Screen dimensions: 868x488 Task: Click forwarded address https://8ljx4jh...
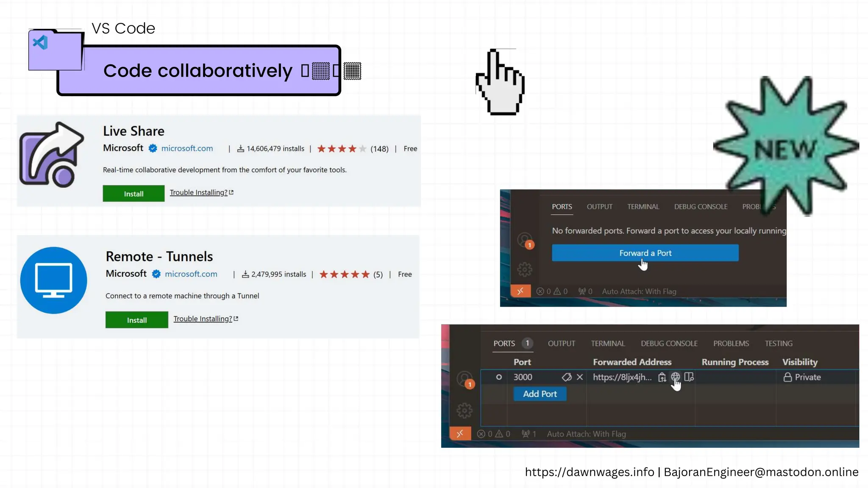pos(622,377)
